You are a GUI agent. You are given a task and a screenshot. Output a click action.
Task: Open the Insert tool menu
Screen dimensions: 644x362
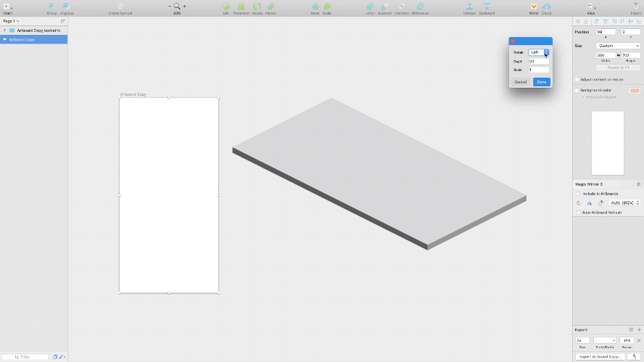(7, 7)
